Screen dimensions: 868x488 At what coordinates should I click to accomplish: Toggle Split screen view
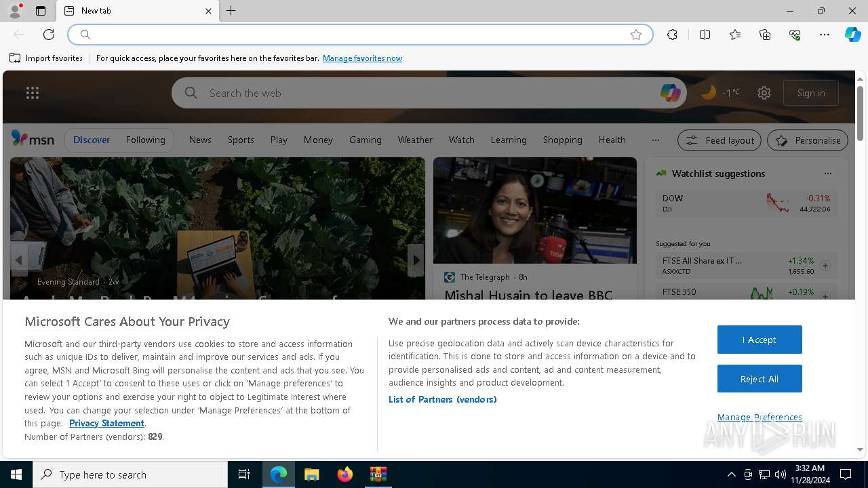tap(705, 35)
